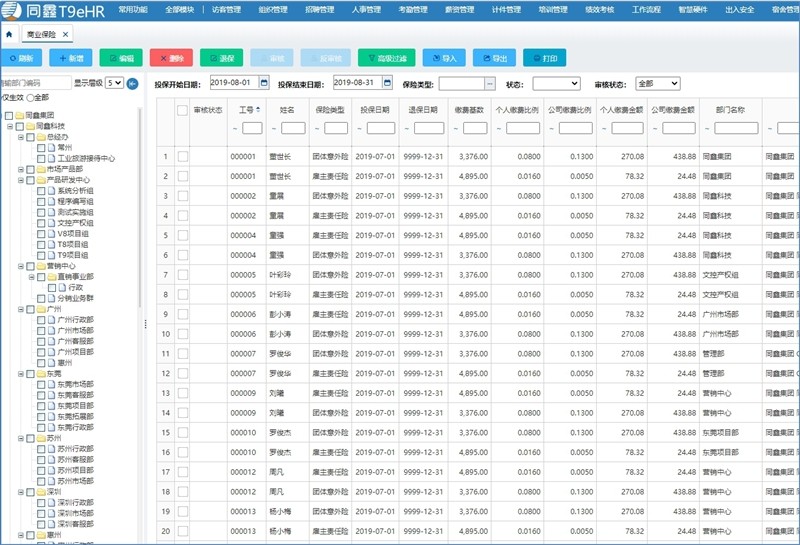Open the 显示层级 level dropdown

click(x=114, y=83)
